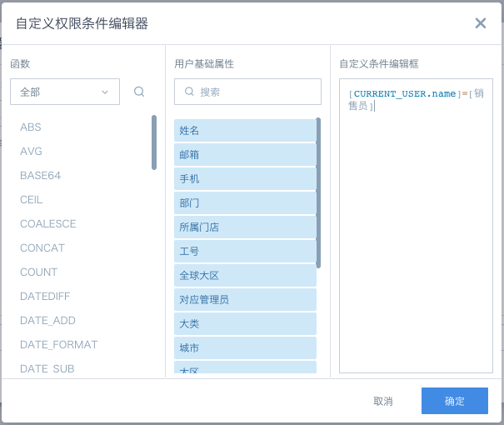This screenshot has height=425, width=504.
Task: Insert the 大类 user attribute
Action: tap(245, 323)
